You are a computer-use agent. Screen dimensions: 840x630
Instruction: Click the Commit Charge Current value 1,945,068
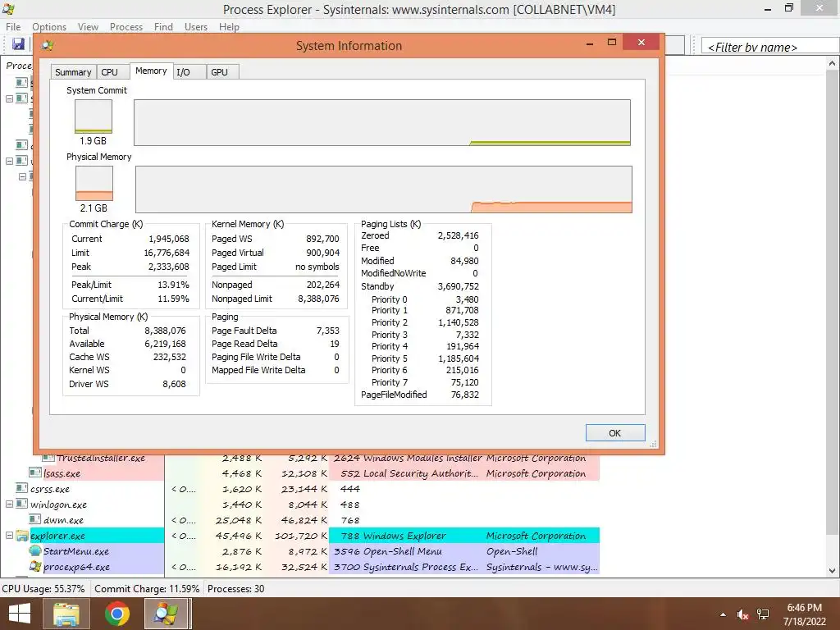click(169, 239)
